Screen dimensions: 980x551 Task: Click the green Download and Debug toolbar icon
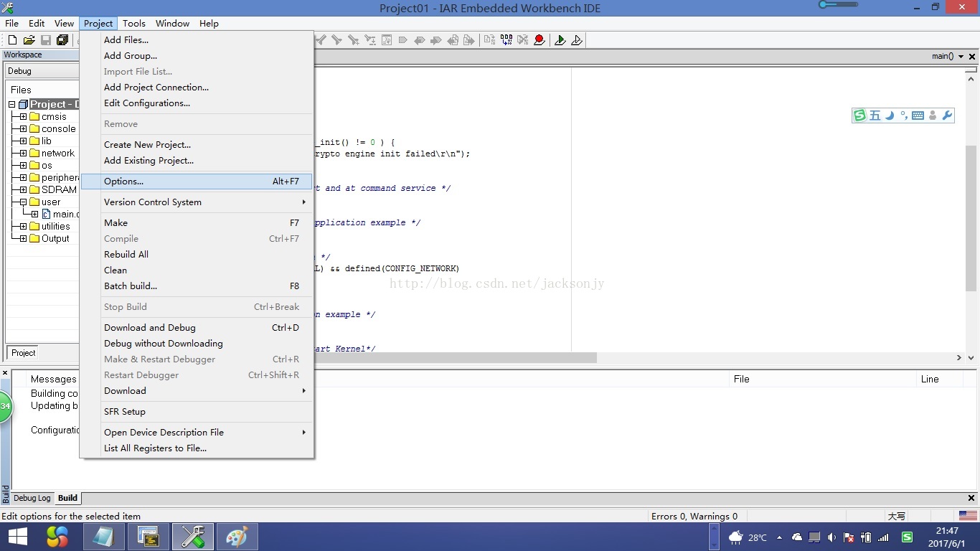click(x=560, y=40)
